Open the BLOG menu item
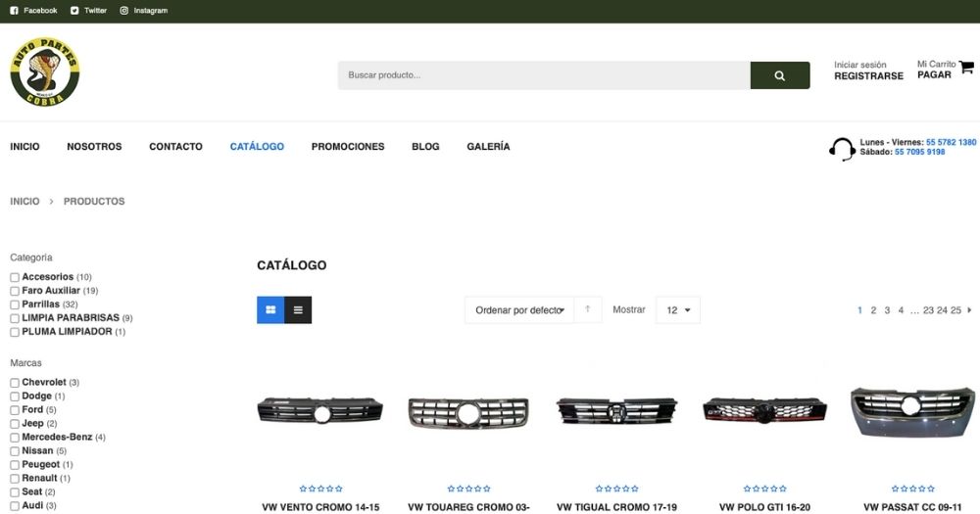This screenshot has width=980, height=514. tap(425, 147)
